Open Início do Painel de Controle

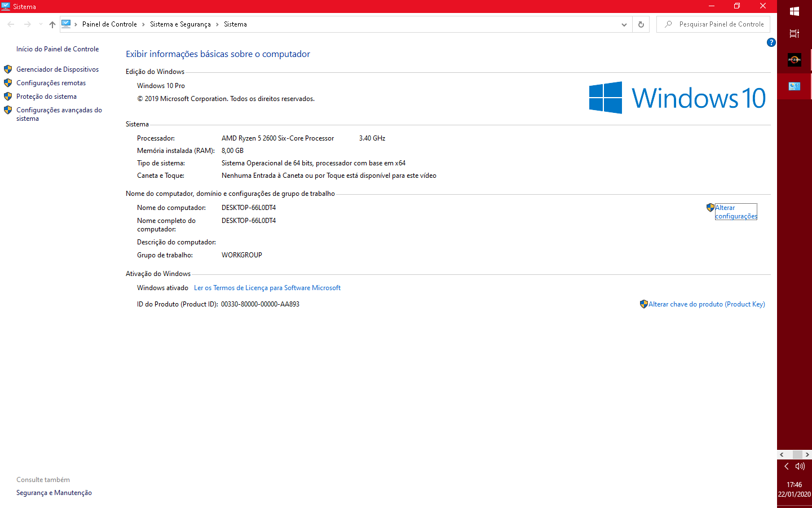pos(58,49)
